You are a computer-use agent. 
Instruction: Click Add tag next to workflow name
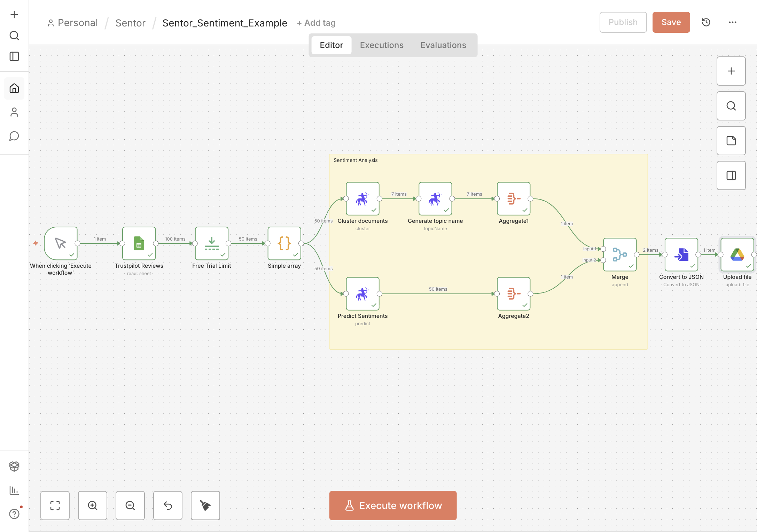[x=316, y=23]
